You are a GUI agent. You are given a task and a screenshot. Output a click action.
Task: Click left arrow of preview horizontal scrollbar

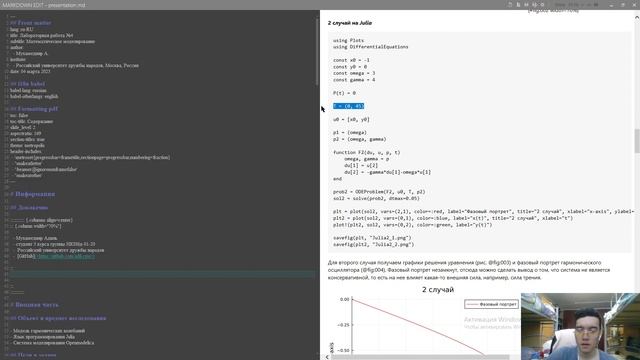point(327,357)
